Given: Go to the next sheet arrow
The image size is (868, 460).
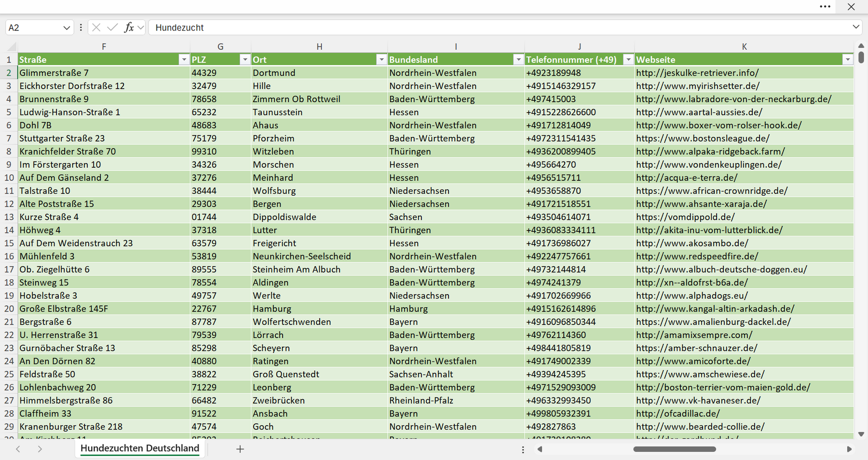Looking at the screenshot, I should click(x=40, y=449).
